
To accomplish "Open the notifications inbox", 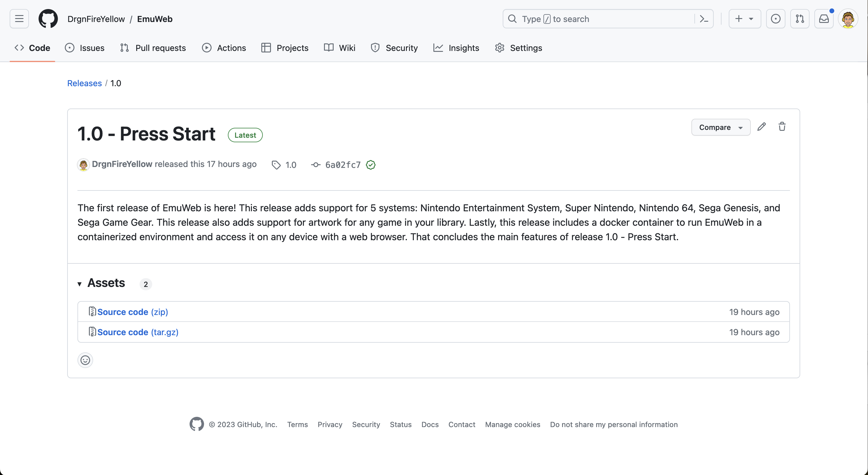I will click(x=824, y=19).
